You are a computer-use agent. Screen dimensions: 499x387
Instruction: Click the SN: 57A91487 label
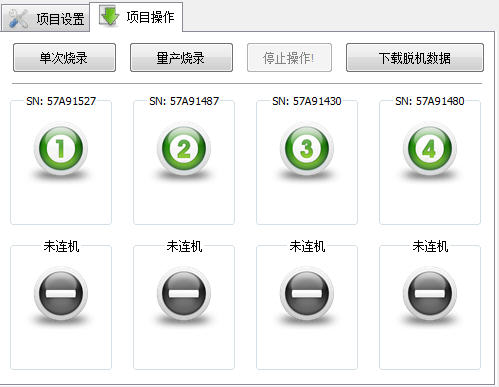(x=184, y=101)
